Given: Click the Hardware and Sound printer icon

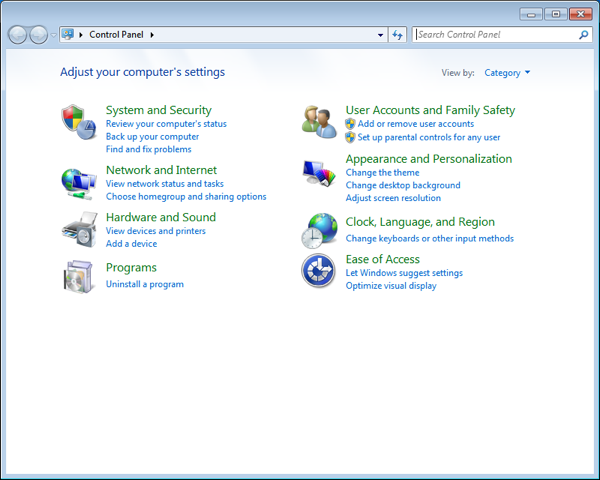Looking at the screenshot, I should [x=78, y=229].
